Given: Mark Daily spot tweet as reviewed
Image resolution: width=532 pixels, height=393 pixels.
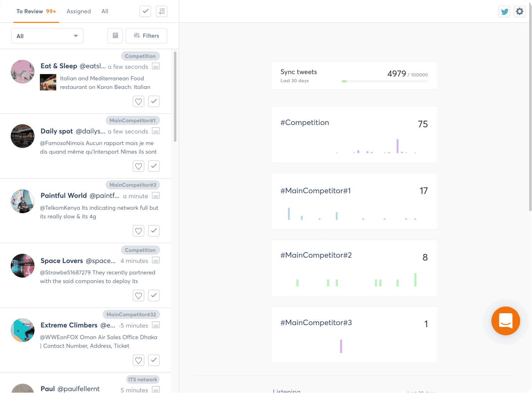Looking at the screenshot, I should point(154,166).
